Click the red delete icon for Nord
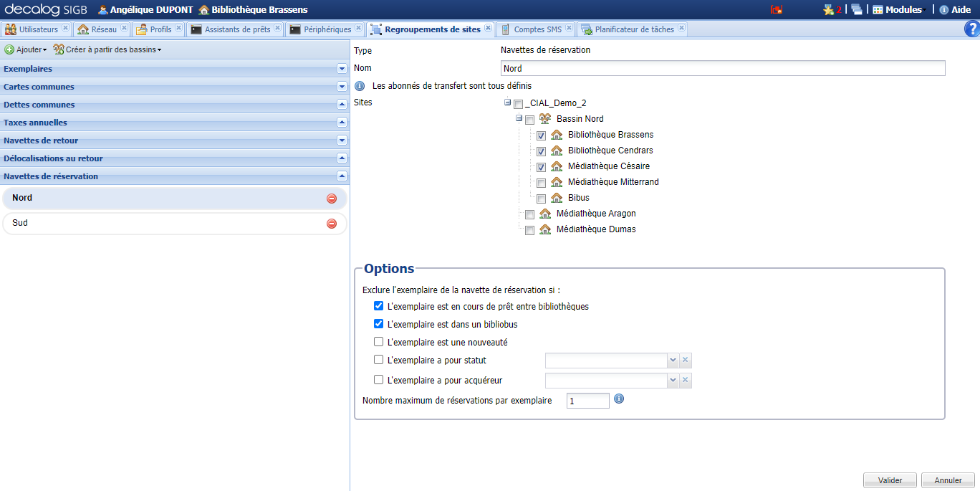 tap(332, 199)
